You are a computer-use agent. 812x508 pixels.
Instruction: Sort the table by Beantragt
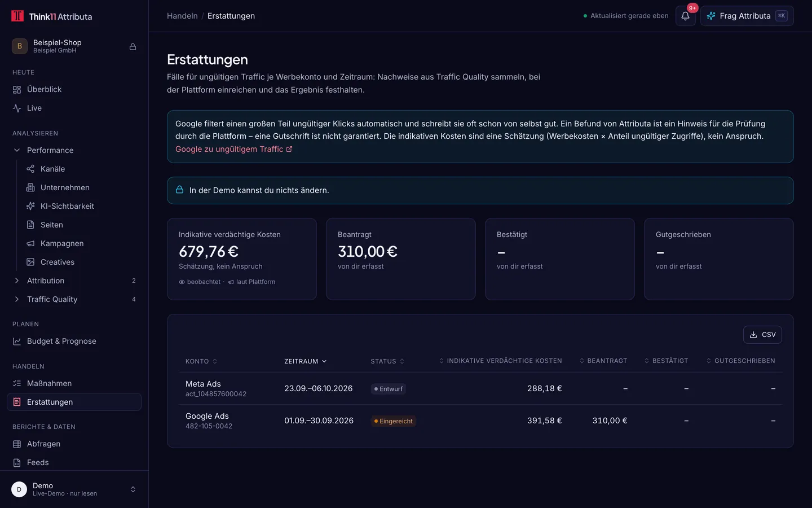[x=603, y=361]
